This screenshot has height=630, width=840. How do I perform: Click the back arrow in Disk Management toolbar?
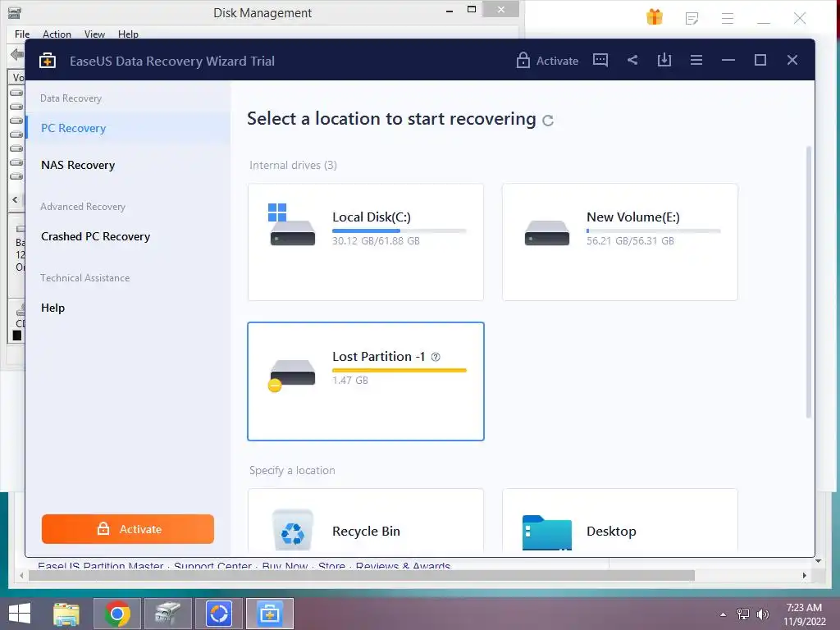point(16,54)
